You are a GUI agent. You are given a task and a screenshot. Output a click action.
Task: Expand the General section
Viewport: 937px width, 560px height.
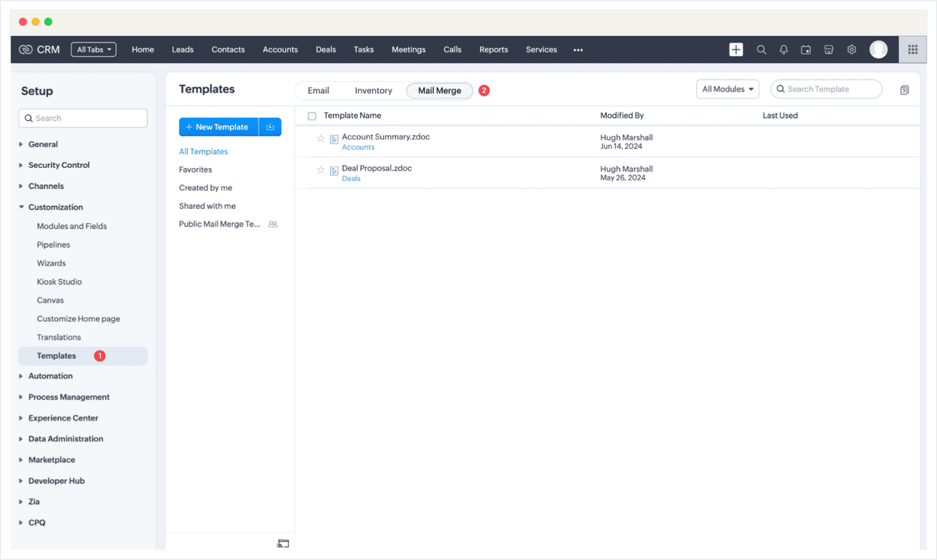(x=21, y=145)
